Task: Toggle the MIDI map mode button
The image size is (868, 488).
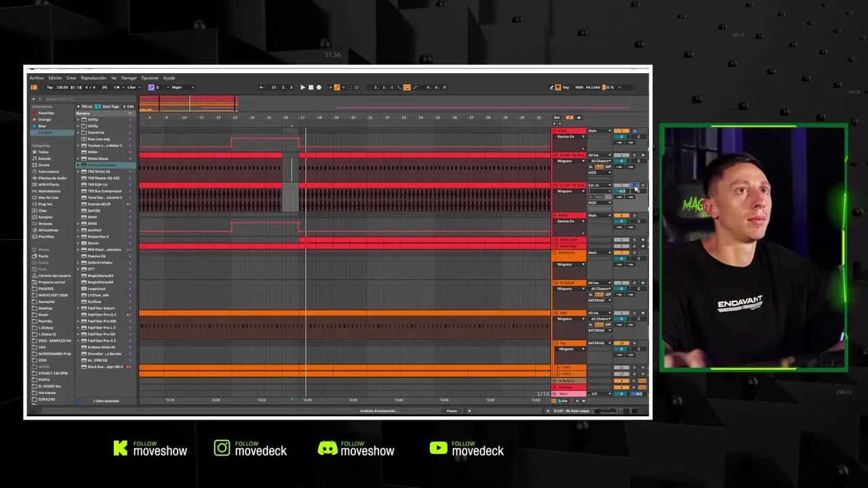Action: pyautogui.click(x=579, y=87)
